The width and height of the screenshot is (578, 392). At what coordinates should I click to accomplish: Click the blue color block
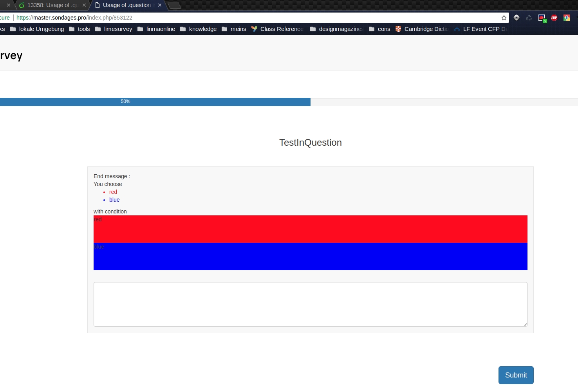pos(311,257)
